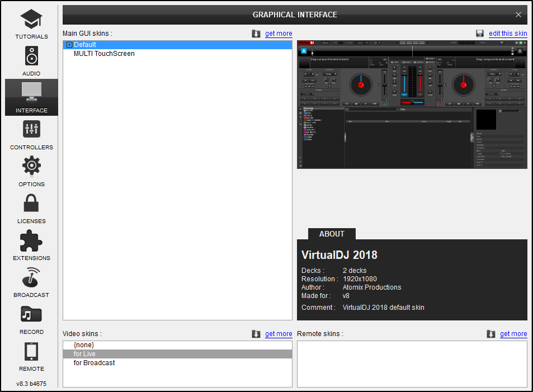Click the v8 Made for value
The height and width of the screenshot is (392, 533).
pyautogui.click(x=346, y=296)
